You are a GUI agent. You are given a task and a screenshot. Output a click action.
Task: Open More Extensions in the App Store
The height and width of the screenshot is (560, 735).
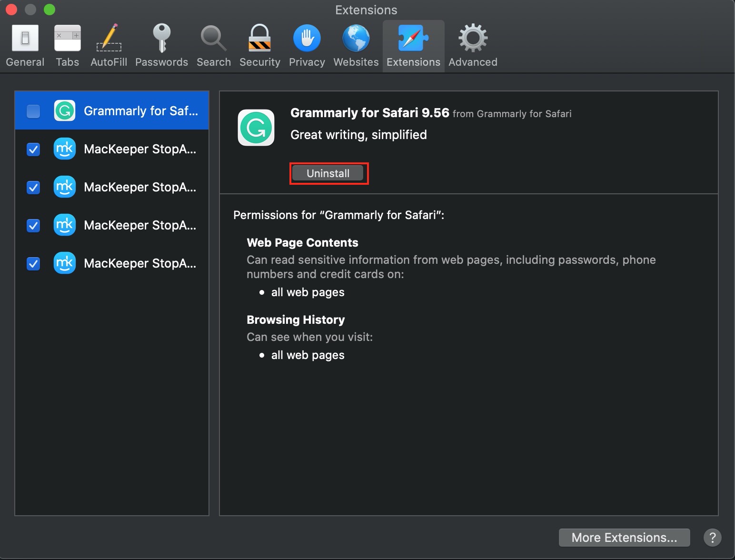click(624, 538)
